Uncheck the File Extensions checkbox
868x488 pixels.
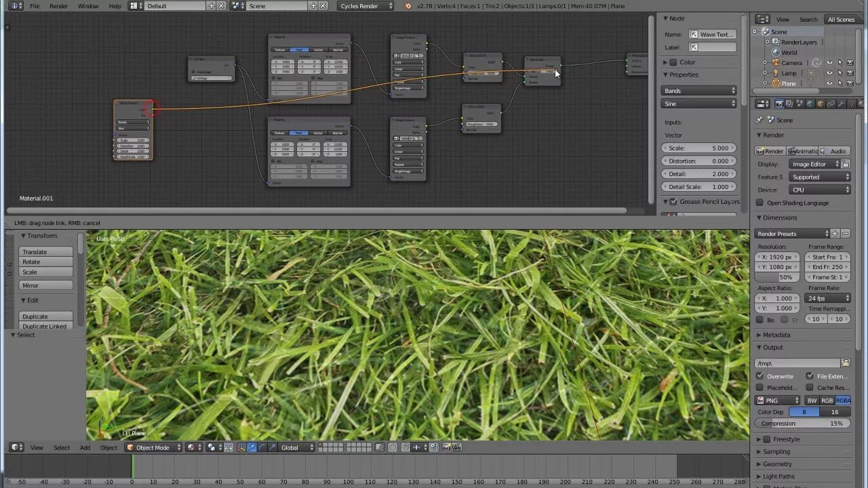pos(810,376)
